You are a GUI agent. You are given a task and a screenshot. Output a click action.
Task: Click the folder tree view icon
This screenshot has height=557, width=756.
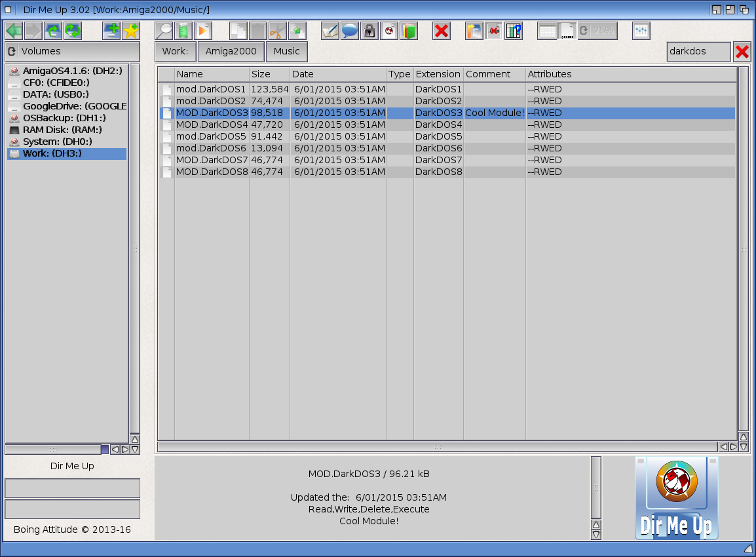(474, 31)
